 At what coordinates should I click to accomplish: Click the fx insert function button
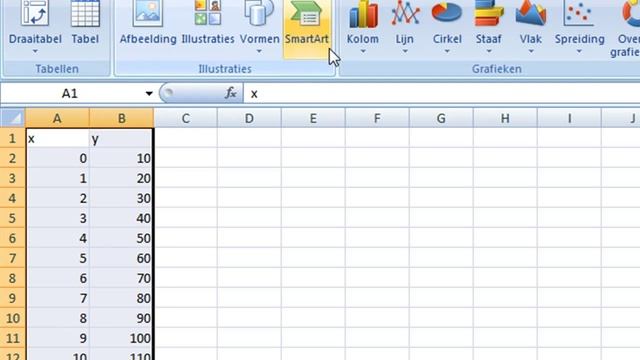pyautogui.click(x=231, y=93)
